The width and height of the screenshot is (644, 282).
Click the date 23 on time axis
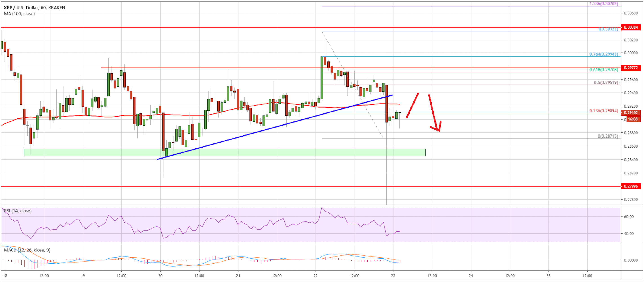(x=393, y=276)
